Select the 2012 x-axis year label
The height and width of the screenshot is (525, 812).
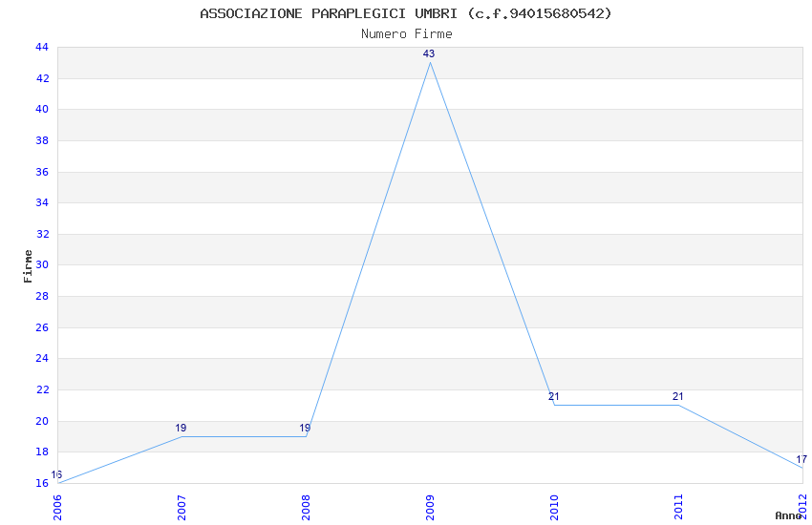802,507
